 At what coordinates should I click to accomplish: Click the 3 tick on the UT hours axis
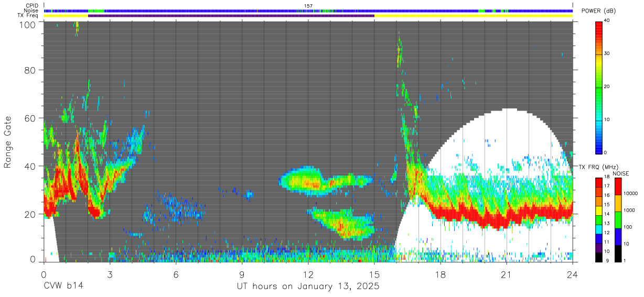click(110, 274)
